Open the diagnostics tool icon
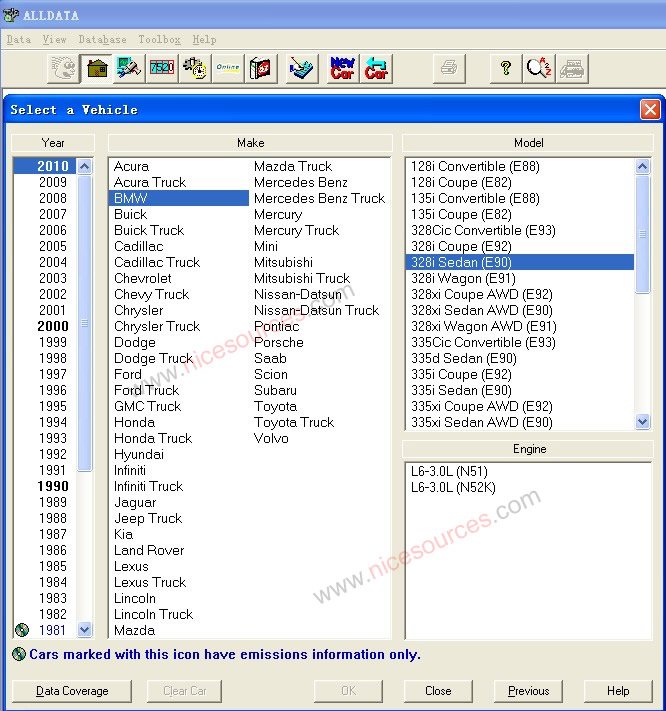The width and height of the screenshot is (666, 711). 129,68
